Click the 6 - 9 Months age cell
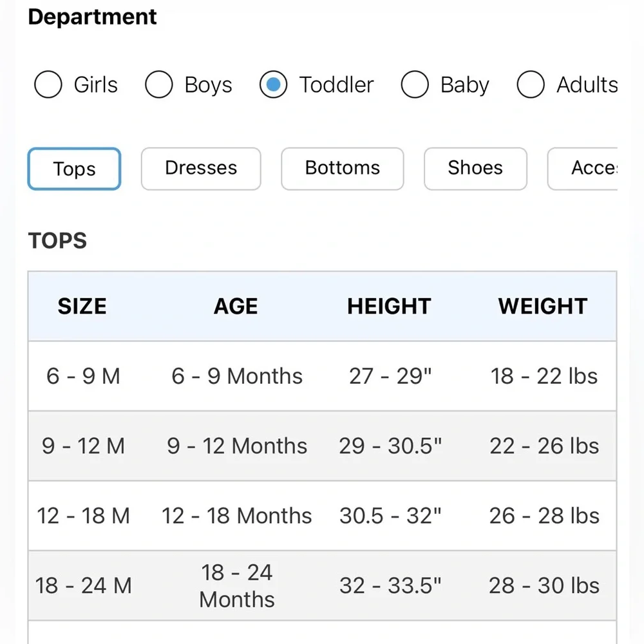 [237, 376]
